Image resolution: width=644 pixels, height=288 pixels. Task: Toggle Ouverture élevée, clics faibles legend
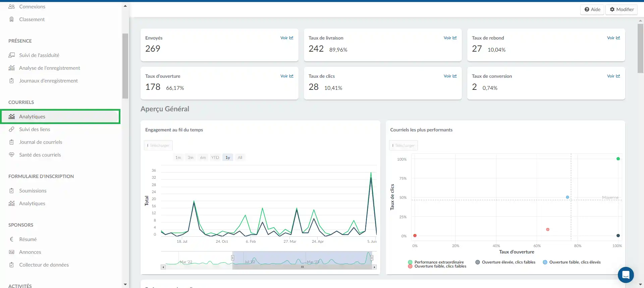(505, 262)
